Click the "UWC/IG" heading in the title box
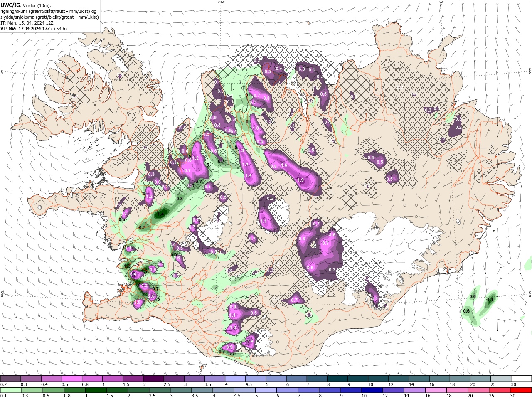Image resolution: width=532 pixels, height=399 pixels. coord(10,5)
